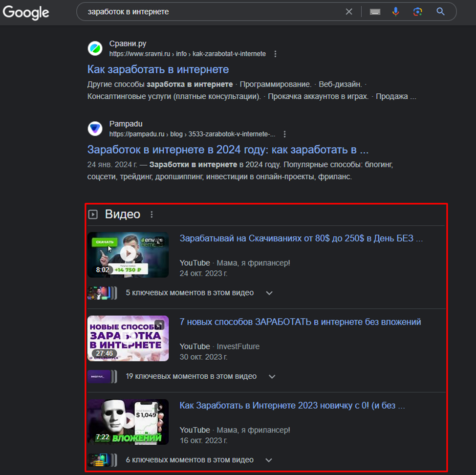The height and width of the screenshot is (475, 476).
Task: Click the channel name InvestFuture
Action: click(x=238, y=346)
